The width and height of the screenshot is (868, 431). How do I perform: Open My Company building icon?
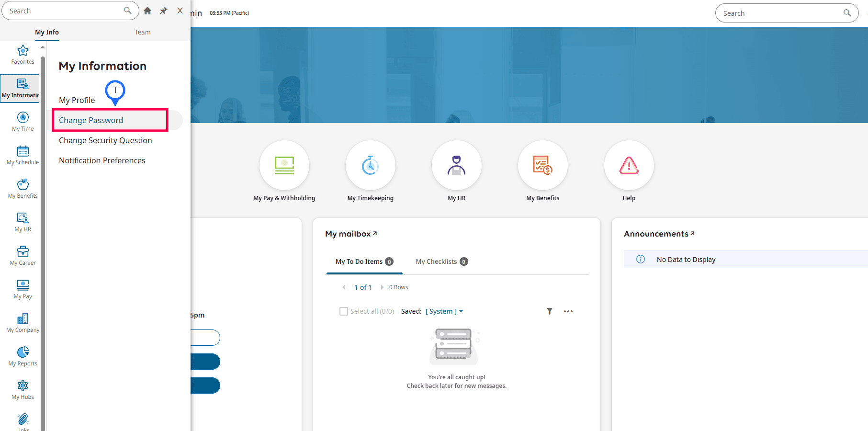[x=23, y=318]
